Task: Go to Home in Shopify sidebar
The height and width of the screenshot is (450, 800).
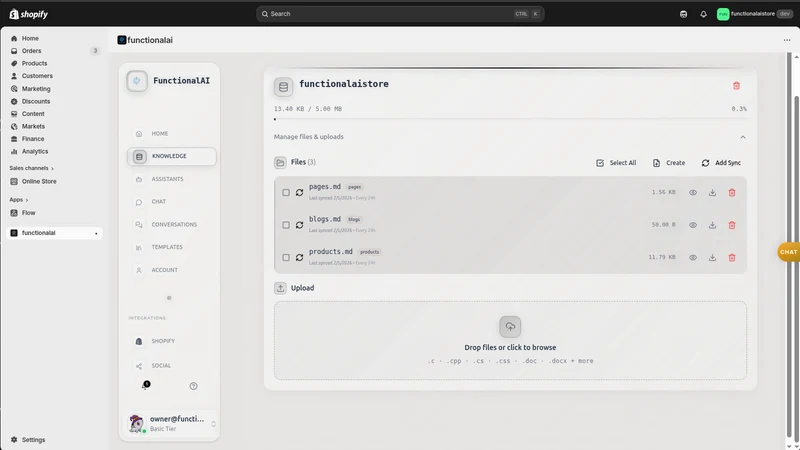Action: click(x=30, y=38)
